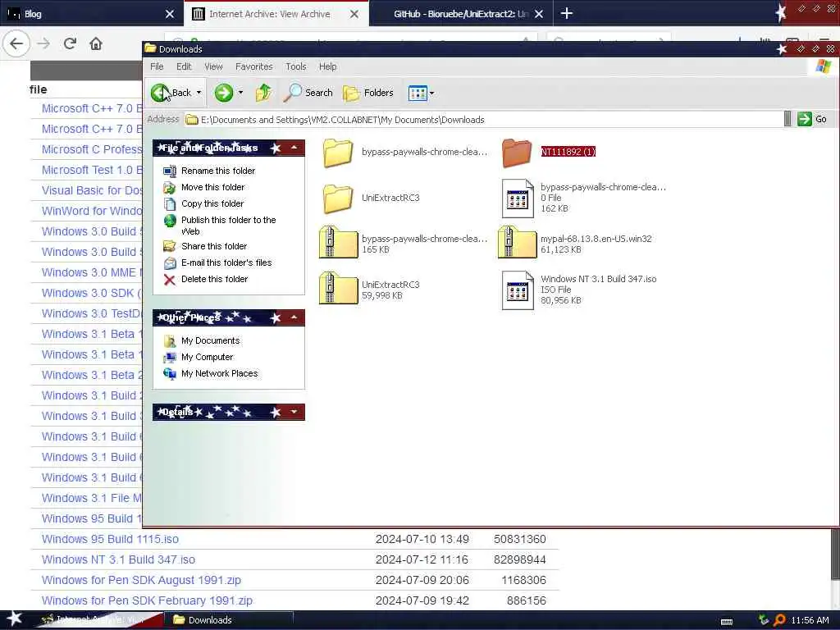Click the browser page vertical scrollbar
This screenshot has width=840, height=630.
(835, 554)
